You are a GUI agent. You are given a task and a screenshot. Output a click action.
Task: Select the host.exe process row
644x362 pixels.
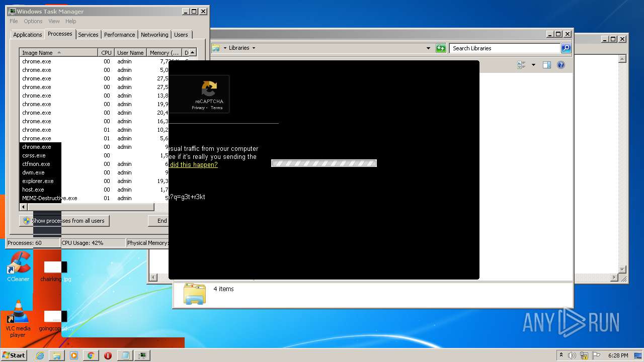click(94, 190)
